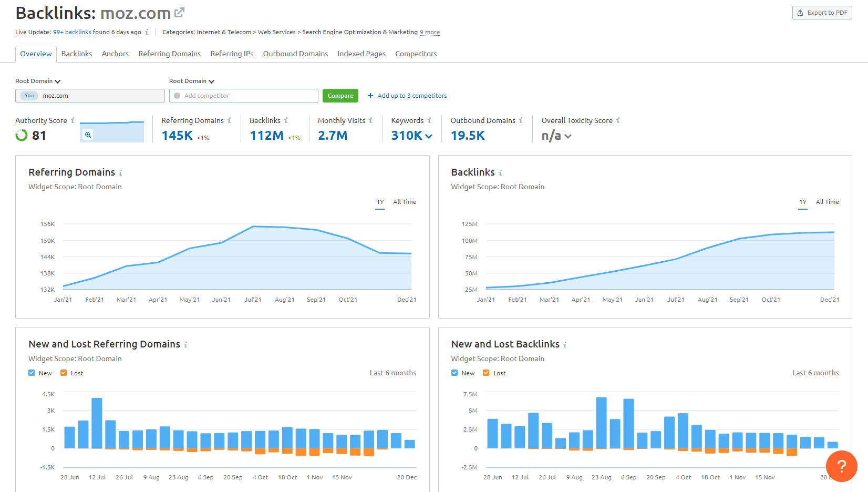The width and height of the screenshot is (868, 492).
Task: Open the Competitors tab
Action: pos(416,54)
